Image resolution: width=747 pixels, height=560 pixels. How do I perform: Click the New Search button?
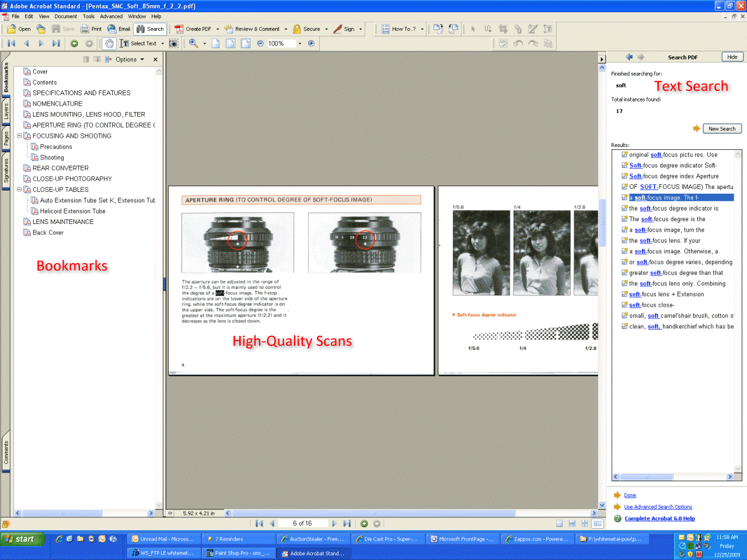point(722,128)
